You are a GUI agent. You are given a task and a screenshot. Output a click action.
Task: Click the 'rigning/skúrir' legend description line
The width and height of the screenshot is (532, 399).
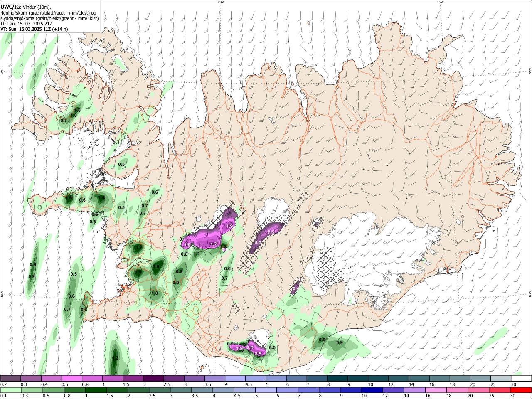click(48, 13)
